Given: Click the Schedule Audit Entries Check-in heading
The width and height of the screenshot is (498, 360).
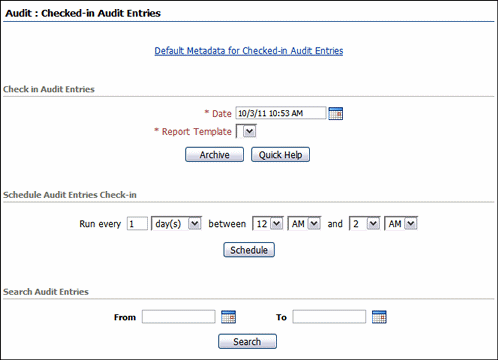Looking at the screenshot, I should coord(70,195).
